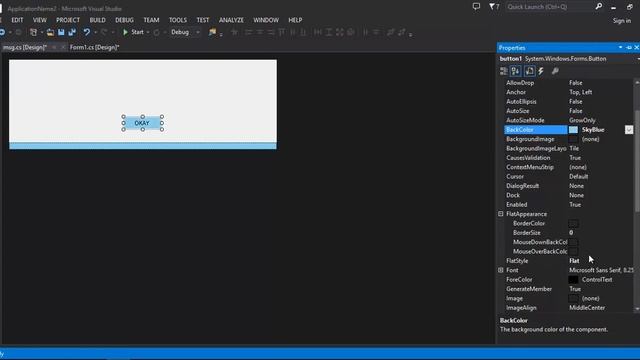Click the Make Same Size layout icon
640x360 pixels.
tap(340, 32)
